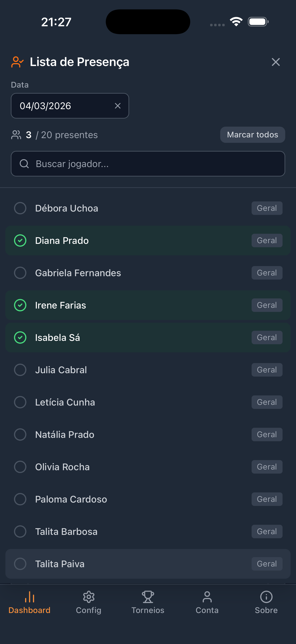Image resolution: width=296 pixels, height=644 pixels.
Task: Click the Geral tag for Olivia Rocha
Action: tap(267, 467)
